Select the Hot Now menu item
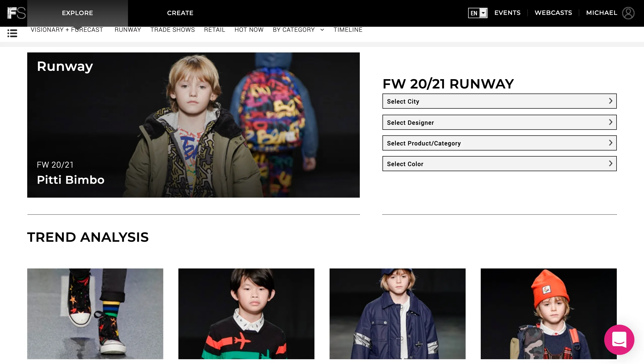644x364 pixels. point(249,30)
